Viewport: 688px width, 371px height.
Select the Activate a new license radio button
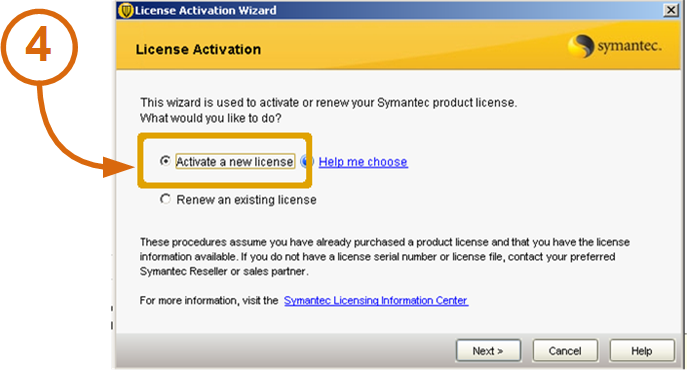165,161
